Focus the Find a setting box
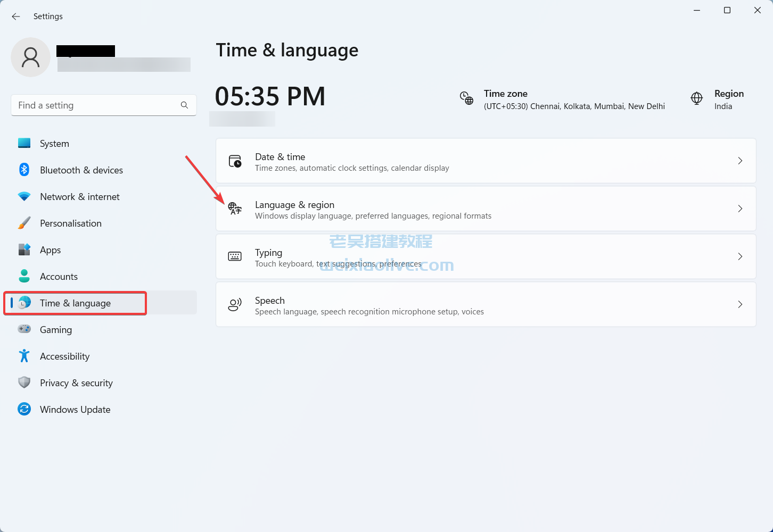 [x=104, y=105]
